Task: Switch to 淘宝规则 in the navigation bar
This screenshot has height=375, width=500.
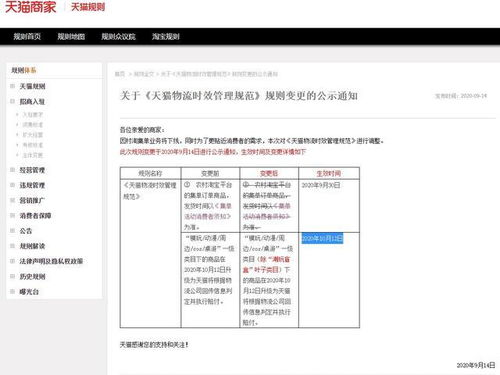Action: pos(166,36)
